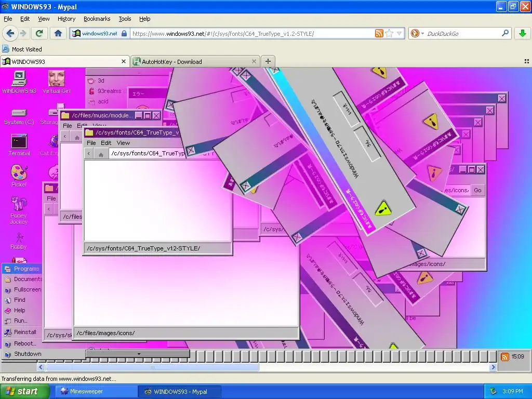Open the Tools menu

(125, 19)
